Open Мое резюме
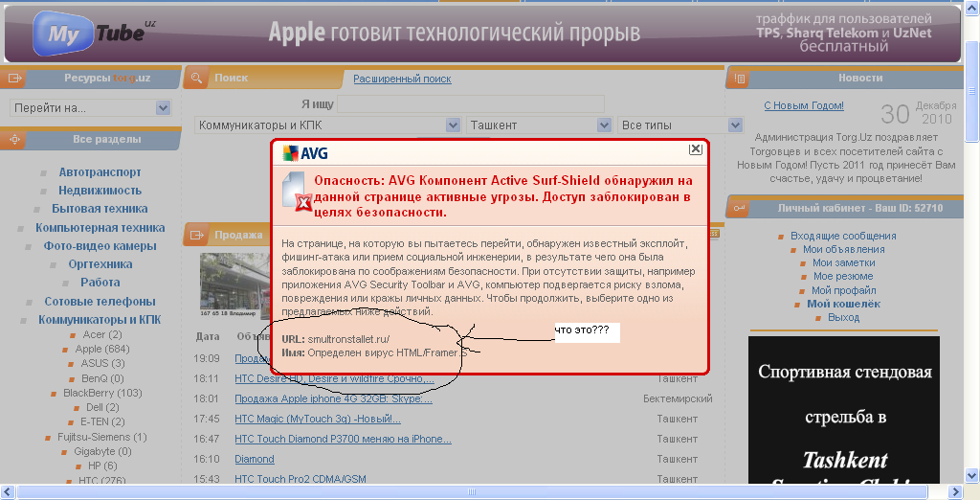The image size is (980, 500). click(843, 276)
